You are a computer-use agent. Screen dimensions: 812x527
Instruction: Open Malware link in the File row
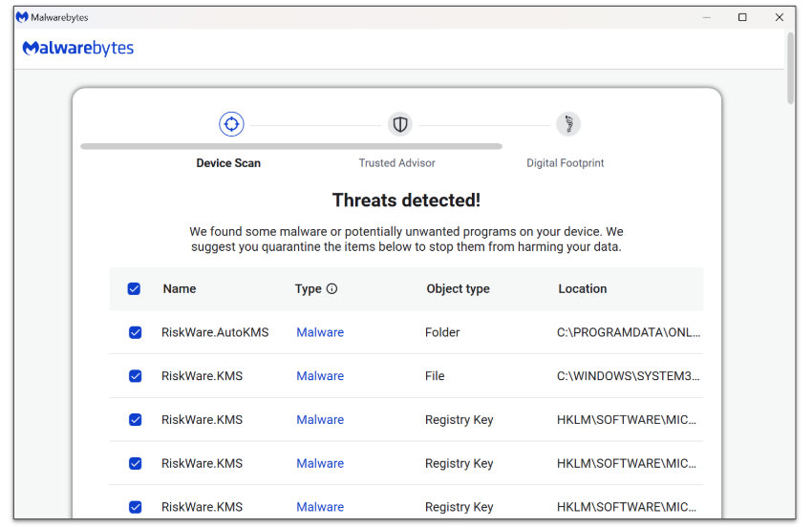(320, 376)
